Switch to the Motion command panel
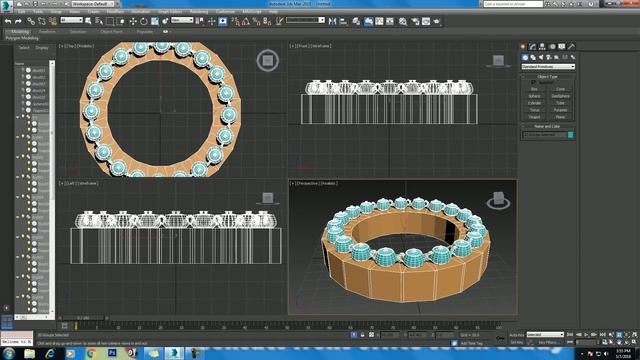Viewport: 640px width, 360px height. (x=552, y=47)
